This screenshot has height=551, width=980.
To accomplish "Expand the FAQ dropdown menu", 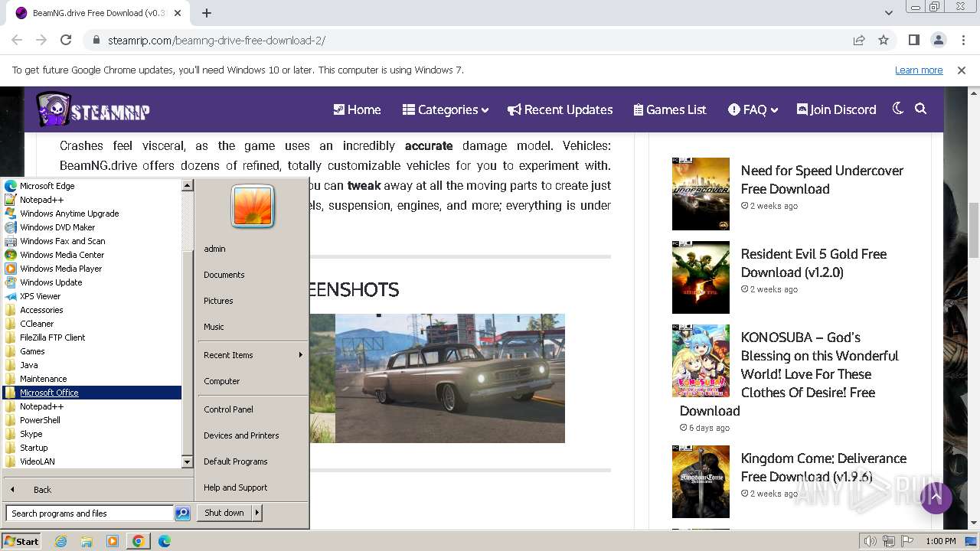I will (x=753, y=109).
